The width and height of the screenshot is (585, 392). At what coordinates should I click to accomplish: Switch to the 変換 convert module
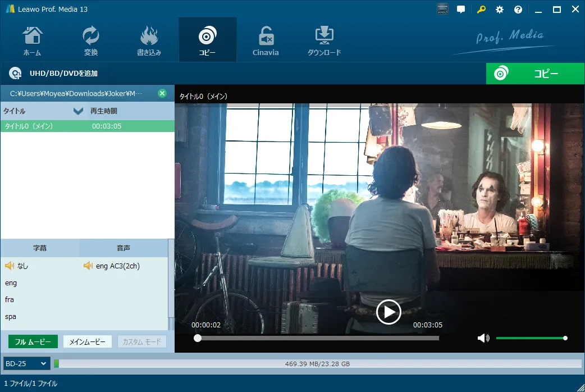(90, 40)
